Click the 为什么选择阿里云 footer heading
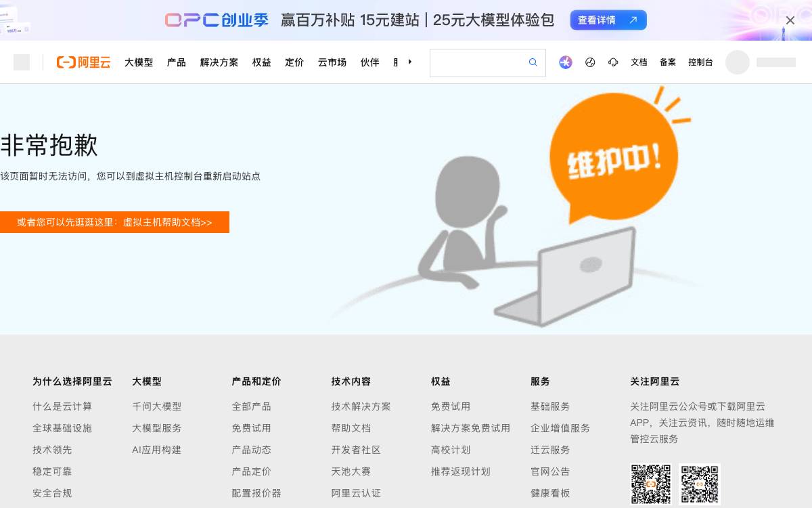Viewport: 812px width, 508px height. click(x=72, y=381)
